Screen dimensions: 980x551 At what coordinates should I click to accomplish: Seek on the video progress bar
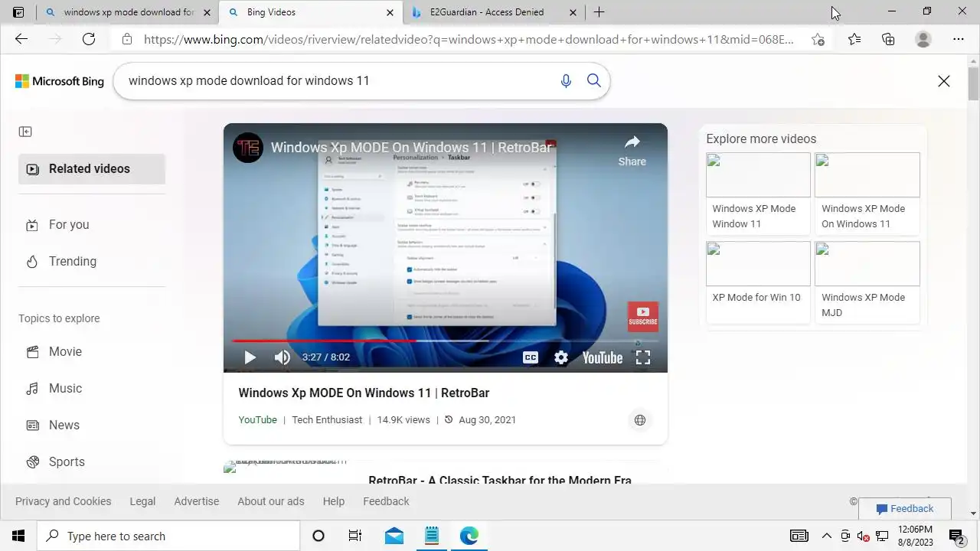[x=445, y=341]
